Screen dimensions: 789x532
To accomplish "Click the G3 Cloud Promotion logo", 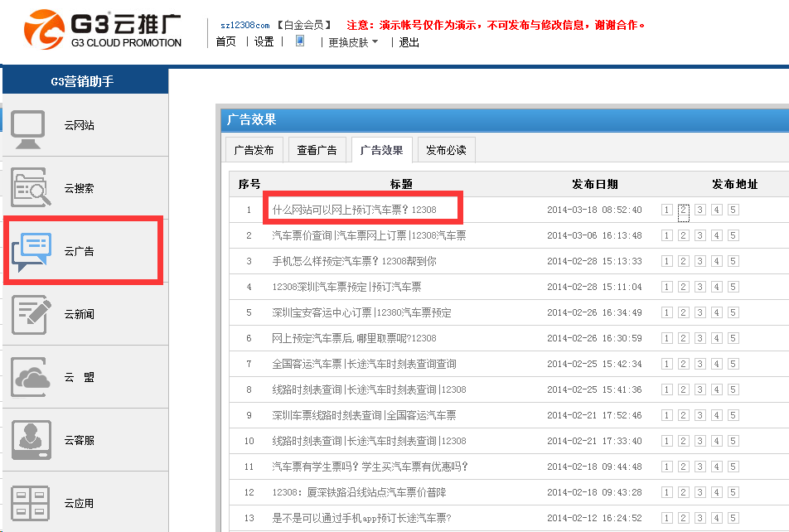I will 102,30.
